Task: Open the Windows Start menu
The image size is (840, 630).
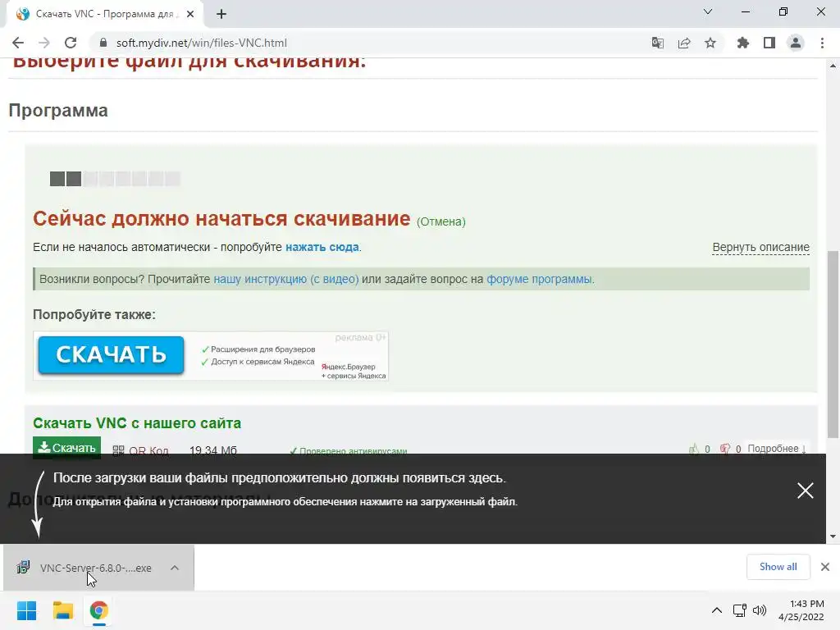Action: (27, 610)
